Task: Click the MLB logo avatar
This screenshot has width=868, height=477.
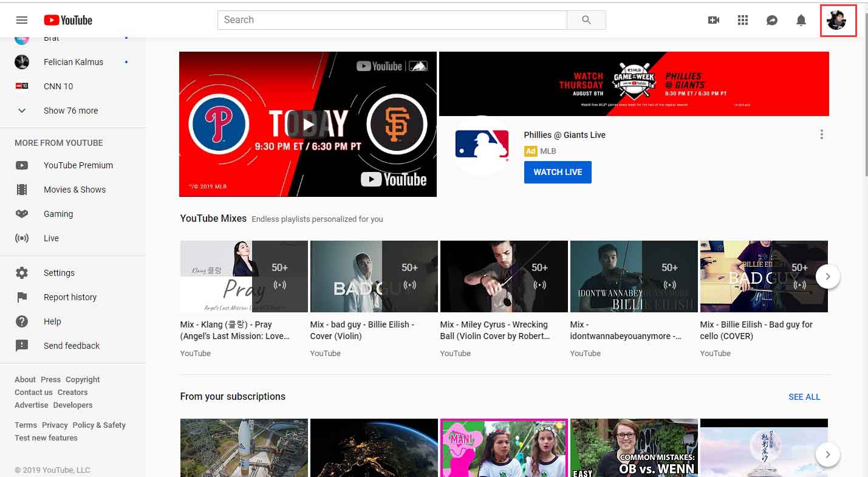Action: point(482,145)
